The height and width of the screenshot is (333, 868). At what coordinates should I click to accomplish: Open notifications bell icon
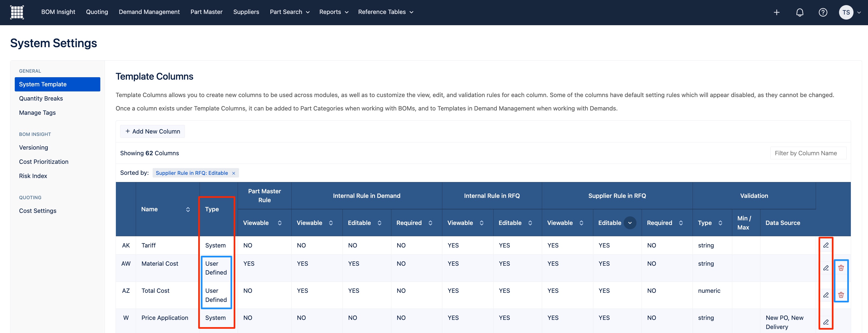(x=800, y=12)
